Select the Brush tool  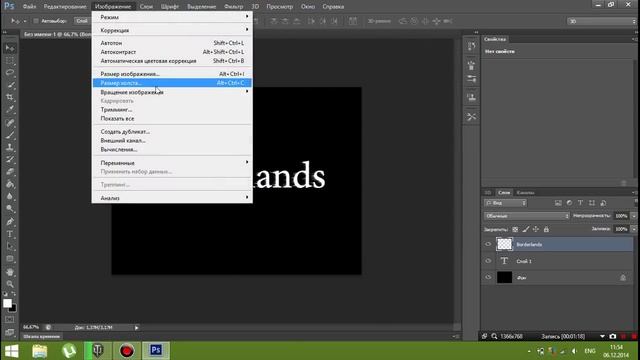(10, 135)
